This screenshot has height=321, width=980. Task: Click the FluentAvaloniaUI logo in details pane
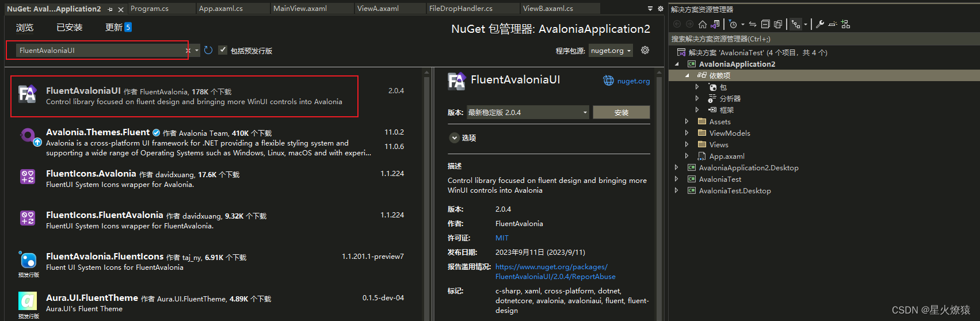point(456,81)
